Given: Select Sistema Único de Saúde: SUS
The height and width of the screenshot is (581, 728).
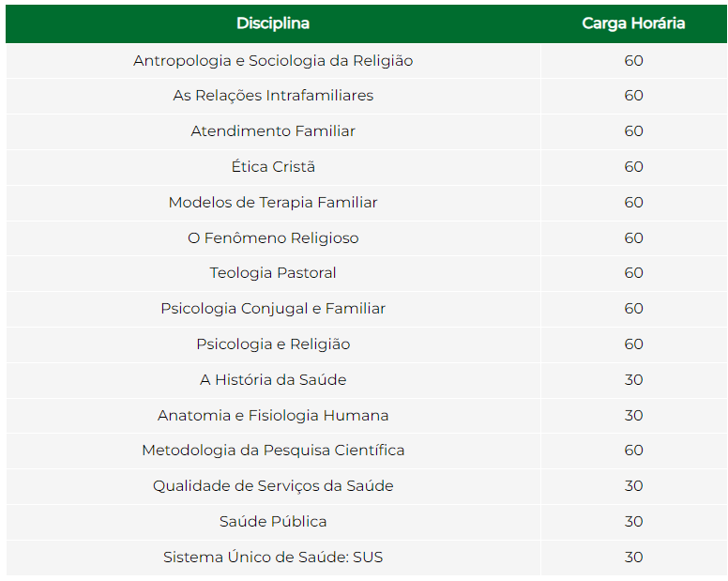Looking at the screenshot, I should (273, 558).
